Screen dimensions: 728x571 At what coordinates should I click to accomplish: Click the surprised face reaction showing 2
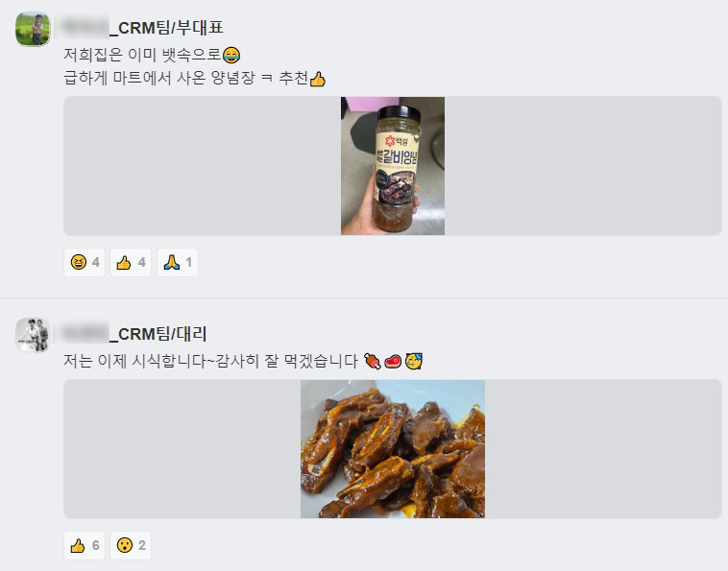(x=131, y=545)
